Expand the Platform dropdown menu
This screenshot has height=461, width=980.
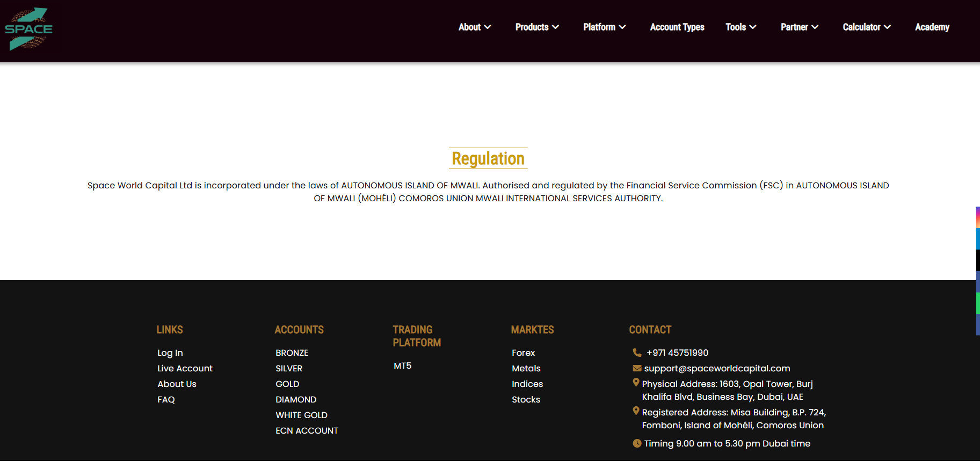[x=605, y=27]
